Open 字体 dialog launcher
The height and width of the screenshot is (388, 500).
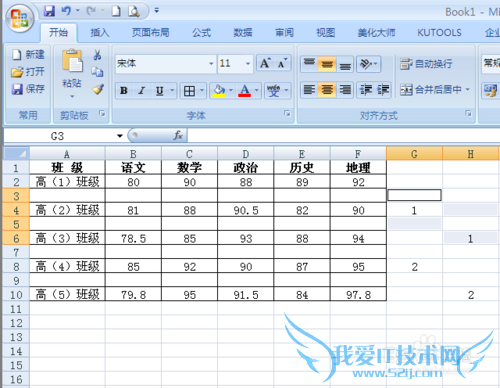(287, 114)
